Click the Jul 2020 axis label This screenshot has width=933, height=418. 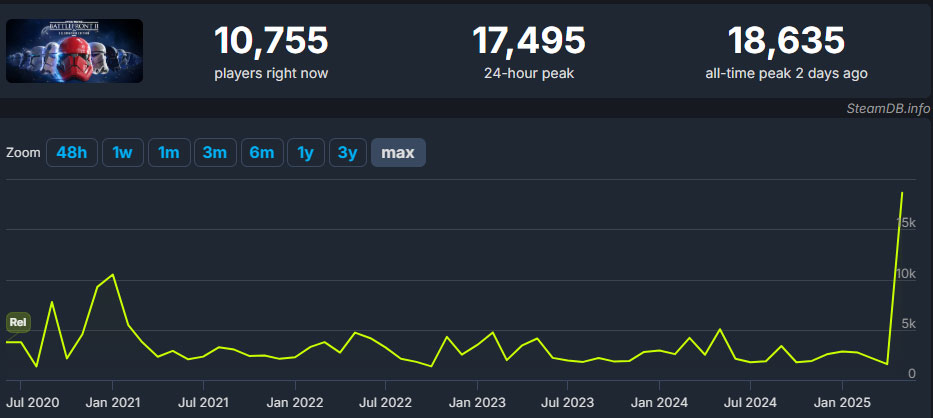(x=33, y=403)
